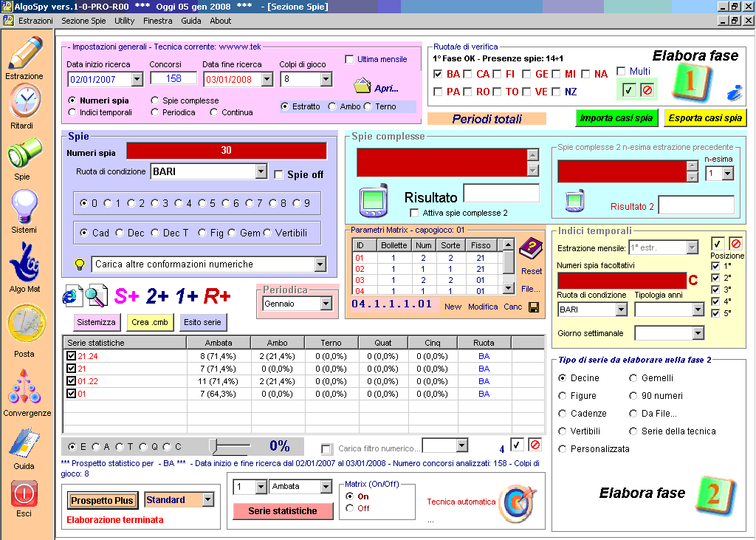Select the Spie flashlight icon
The height and width of the screenshot is (540, 756).
click(24, 154)
